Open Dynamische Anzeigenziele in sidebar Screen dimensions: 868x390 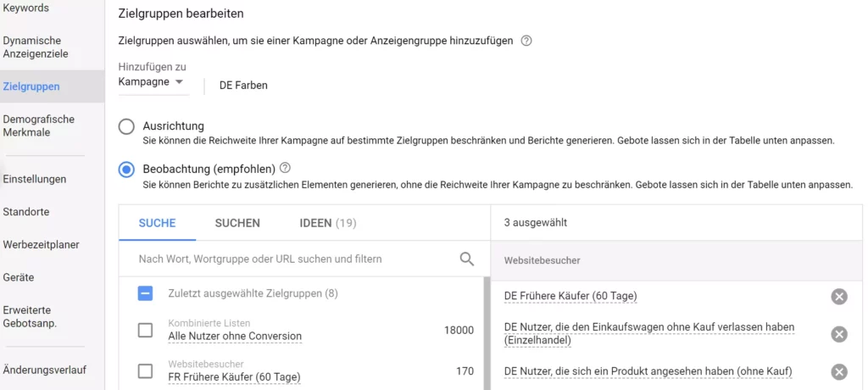36,47
